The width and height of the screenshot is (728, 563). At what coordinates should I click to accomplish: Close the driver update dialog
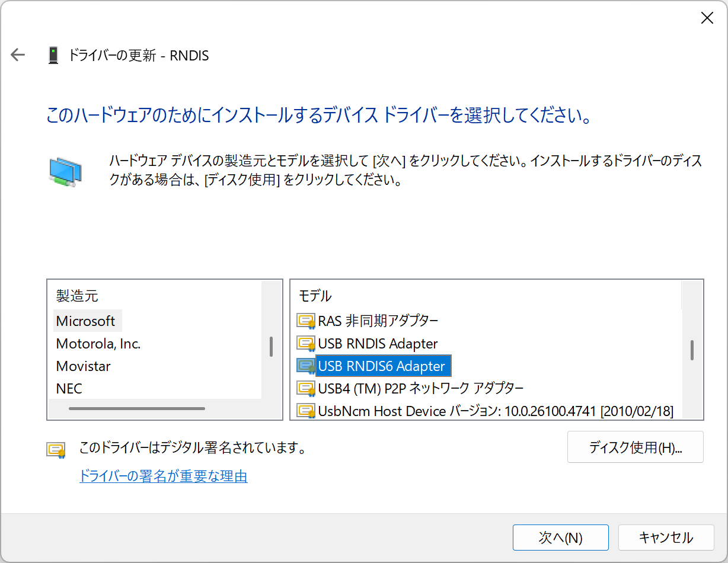coord(707,18)
